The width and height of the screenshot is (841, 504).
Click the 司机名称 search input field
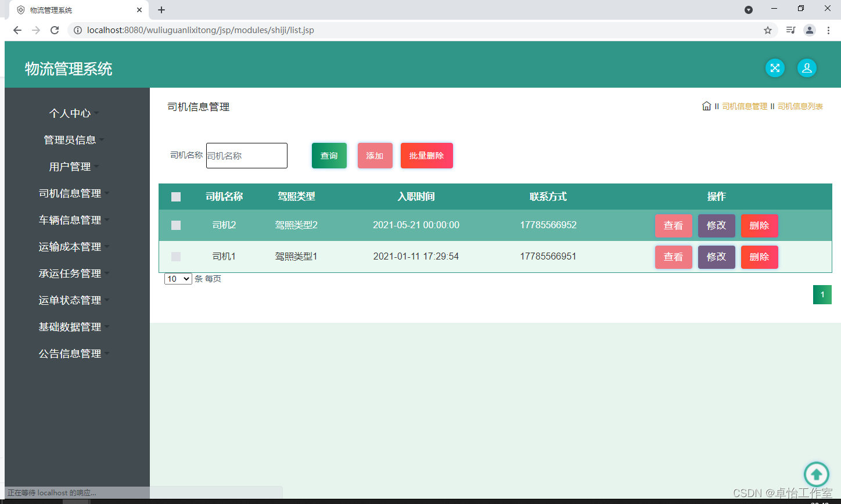pos(247,156)
